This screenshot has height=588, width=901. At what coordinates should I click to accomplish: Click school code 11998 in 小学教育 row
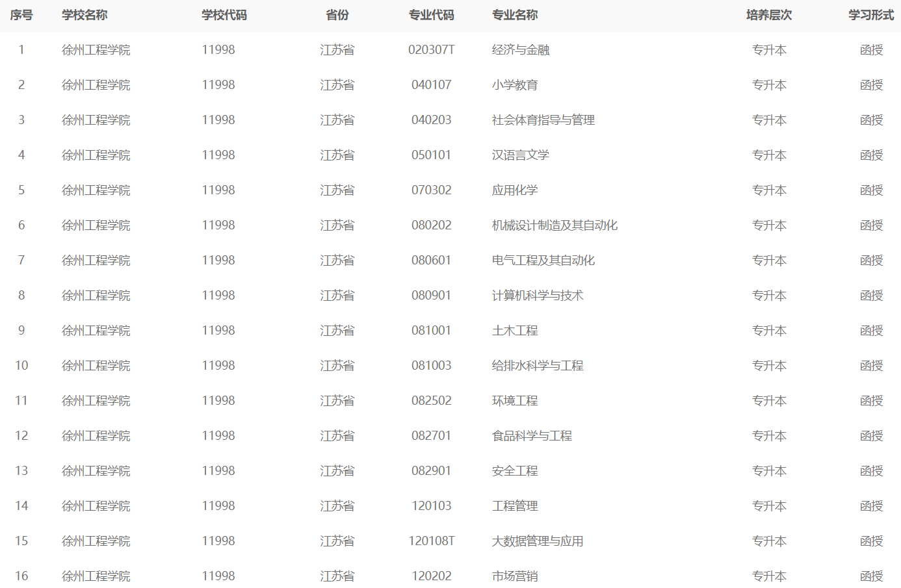[x=218, y=85]
